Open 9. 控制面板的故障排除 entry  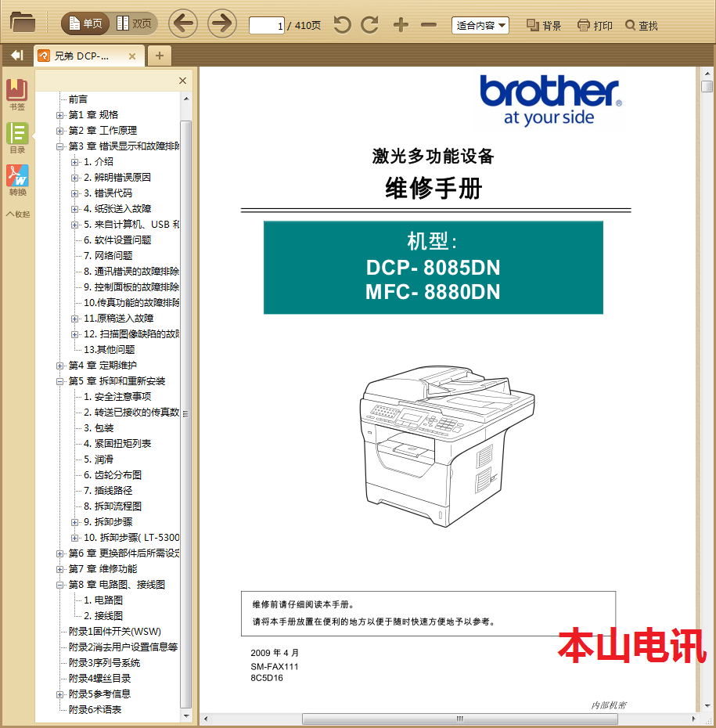click(131, 287)
